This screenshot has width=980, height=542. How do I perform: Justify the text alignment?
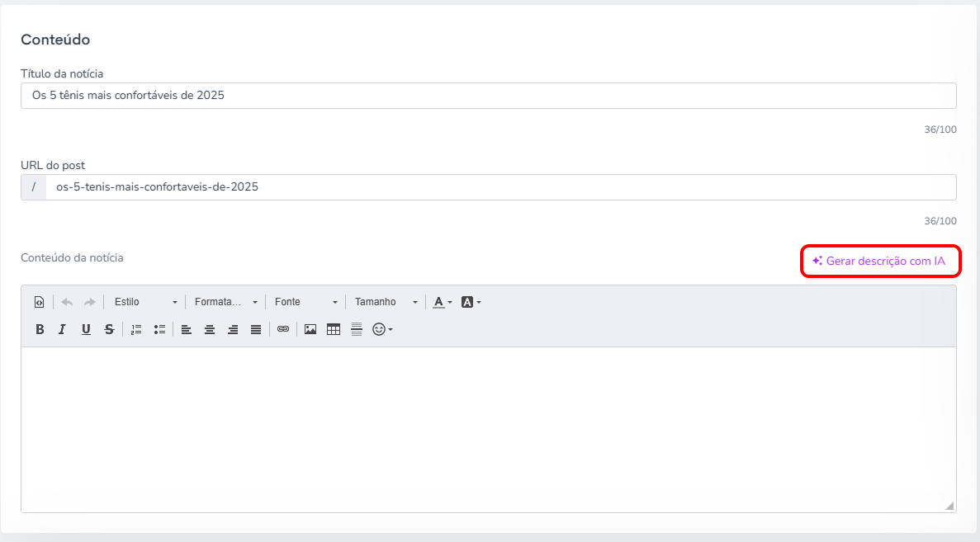(256, 330)
